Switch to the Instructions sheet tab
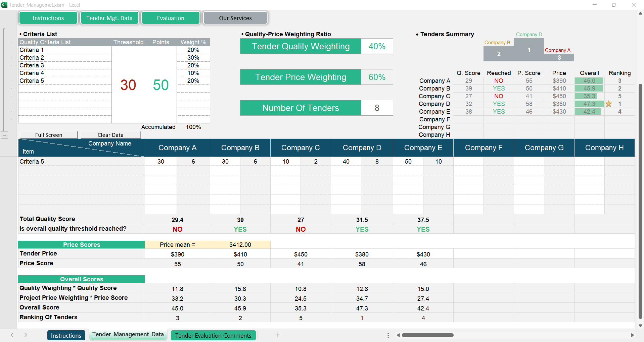This screenshot has height=342, width=644. [x=66, y=335]
